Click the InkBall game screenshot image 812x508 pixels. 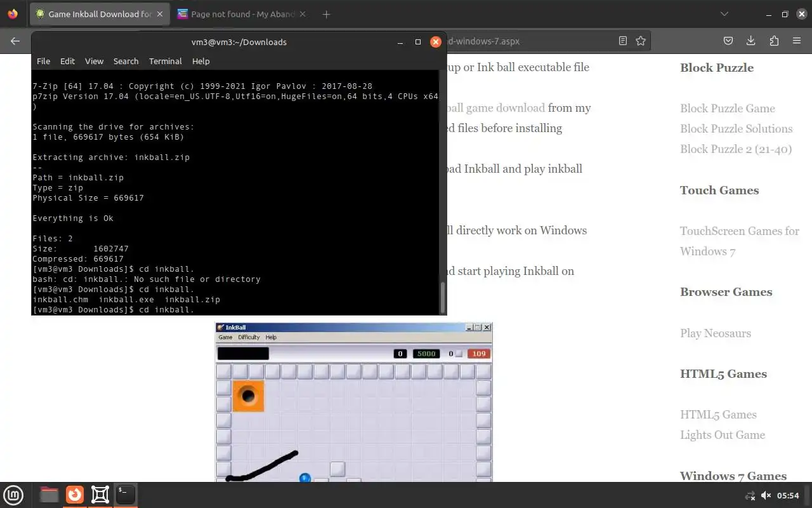353,402
